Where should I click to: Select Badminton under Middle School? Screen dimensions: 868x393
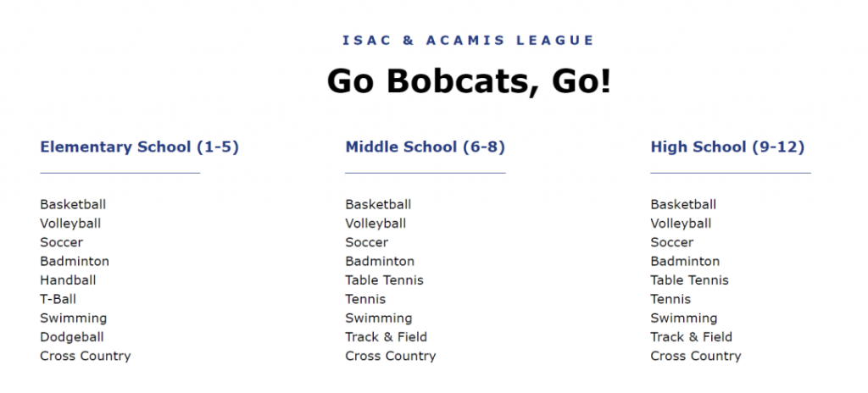coord(380,261)
